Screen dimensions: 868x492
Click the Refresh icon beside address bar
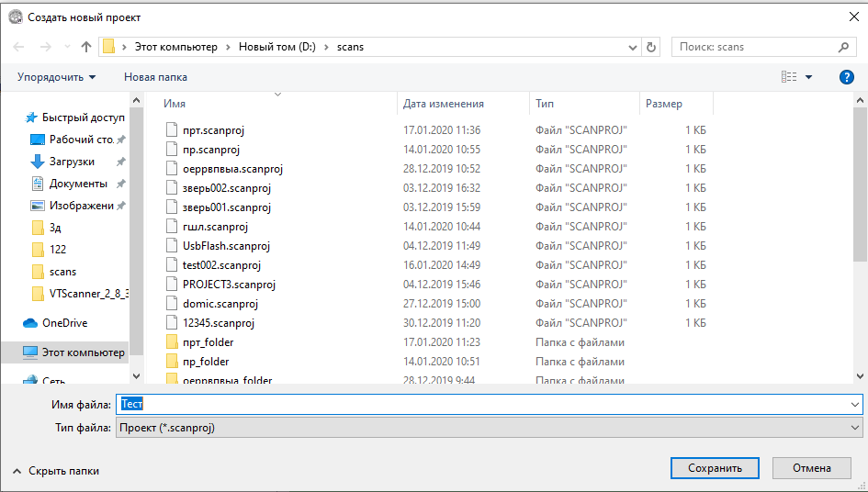pos(652,47)
